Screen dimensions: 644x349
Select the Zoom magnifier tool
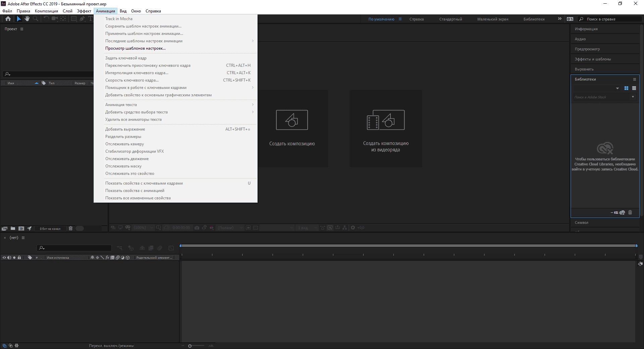pos(36,19)
